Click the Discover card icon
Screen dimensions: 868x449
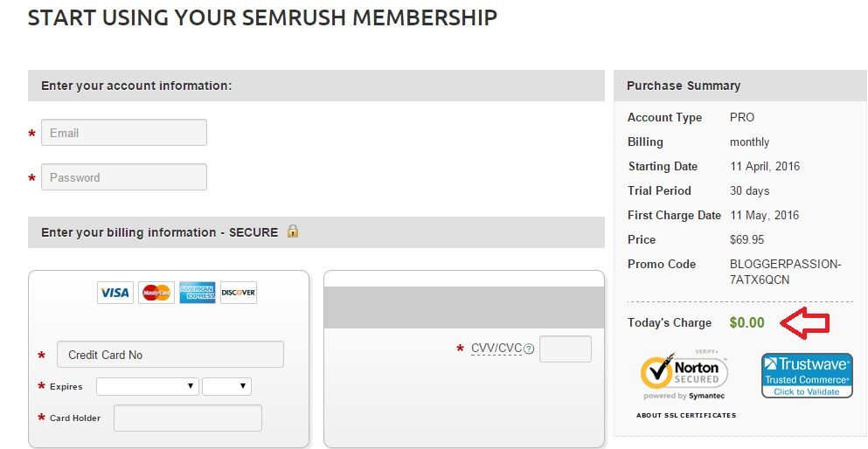[239, 293]
